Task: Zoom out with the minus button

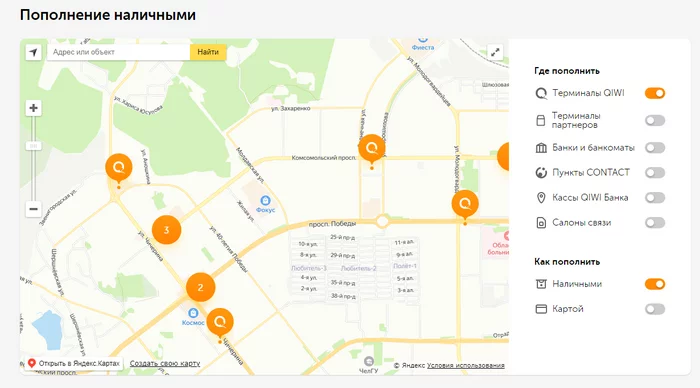Action: 33,209
